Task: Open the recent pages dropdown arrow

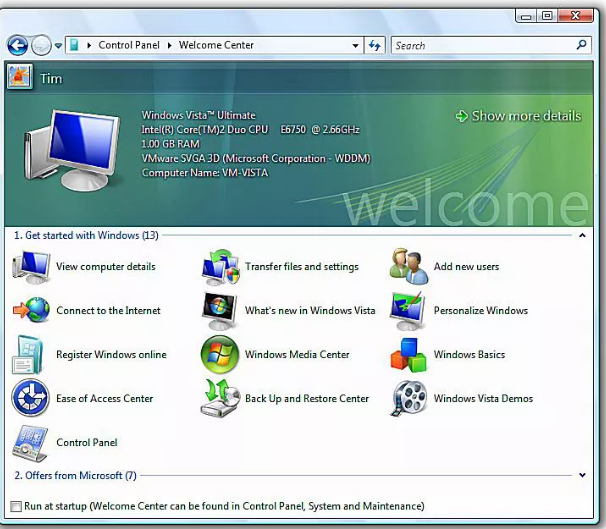Action: point(58,46)
